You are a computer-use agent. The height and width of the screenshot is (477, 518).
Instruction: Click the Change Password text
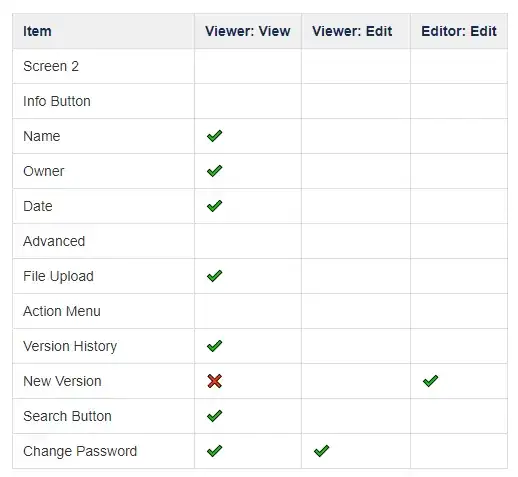click(x=80, y=451)
